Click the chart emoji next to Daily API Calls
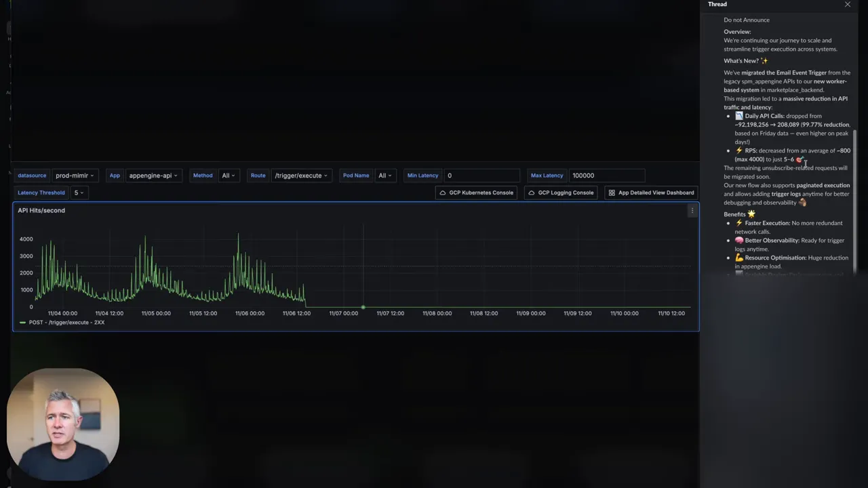The width and height of the screenshot is (868, 488). click(739, 115)
